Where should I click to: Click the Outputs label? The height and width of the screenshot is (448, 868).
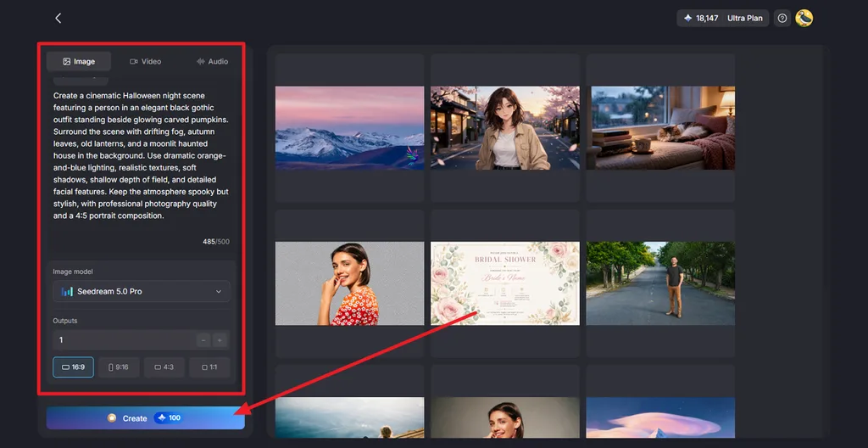point(64,321)
